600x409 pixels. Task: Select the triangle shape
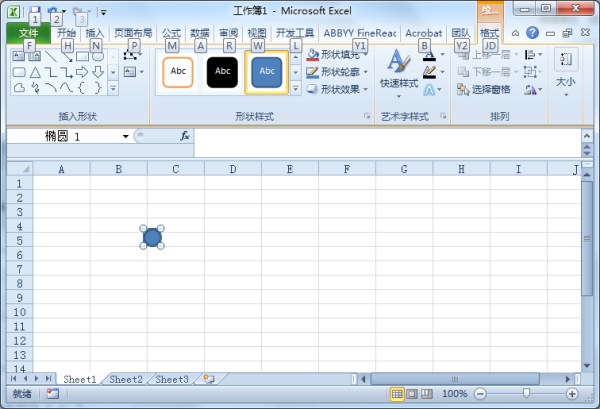click(35, 72)
